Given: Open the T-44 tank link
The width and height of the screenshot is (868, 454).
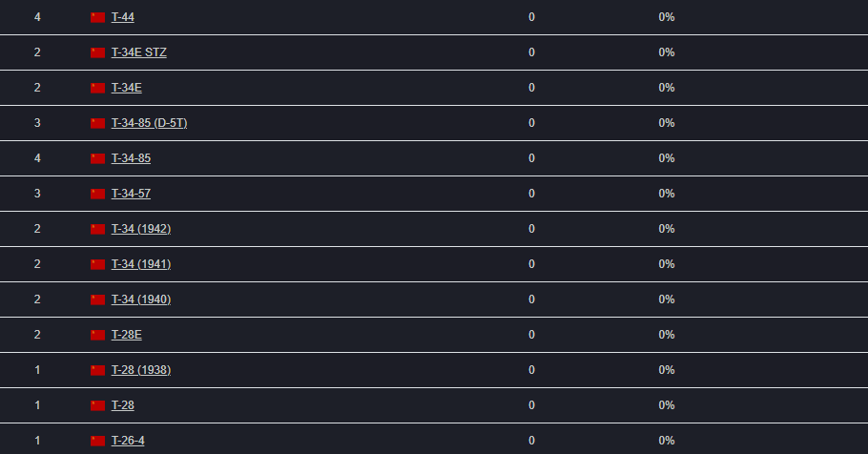Looking at the screenshot, I should pyautogui.click(x=123, y=17).
